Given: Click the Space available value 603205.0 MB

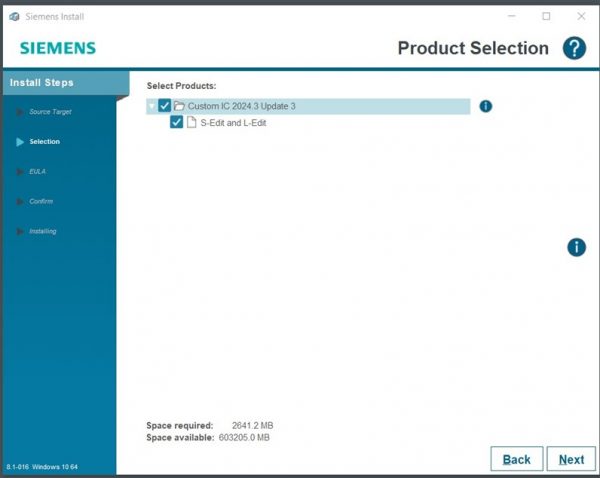Looking at the screenshot, I should click(244, 437).
